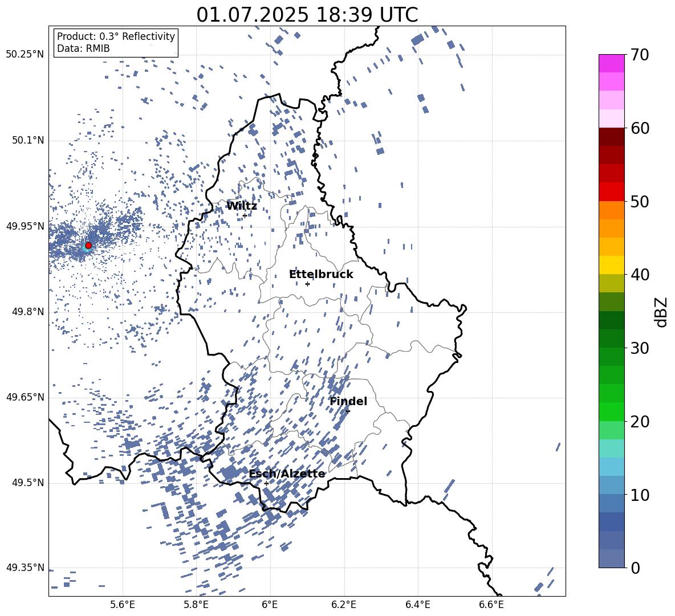This screenshot has width=675, height=616.
Task: Click the 6.4°E longitude label
Action: (x=417, y=605)
